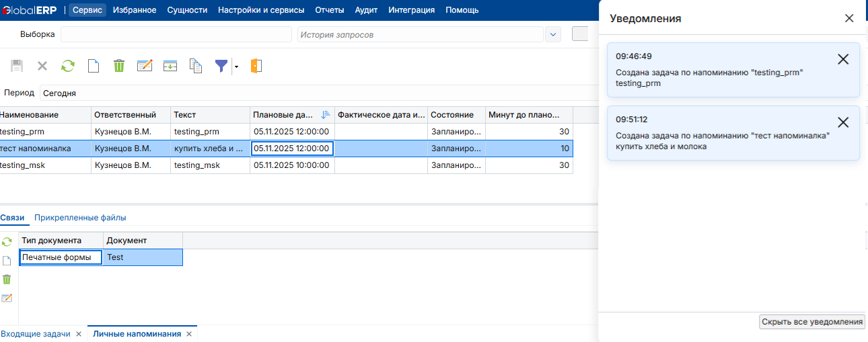Delete the linked document in the Связи panel

coord(7,279)
